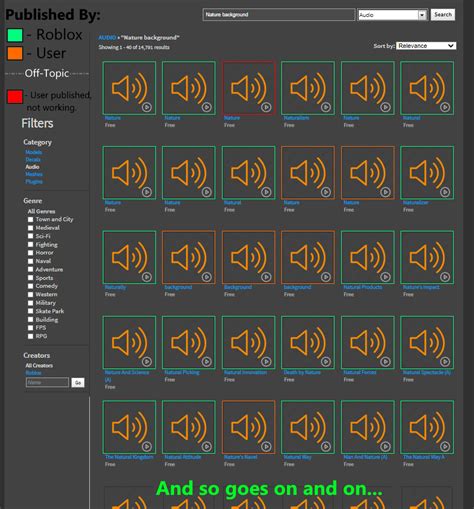
Task: Check the Western genre box
Action: pos(30,294)
